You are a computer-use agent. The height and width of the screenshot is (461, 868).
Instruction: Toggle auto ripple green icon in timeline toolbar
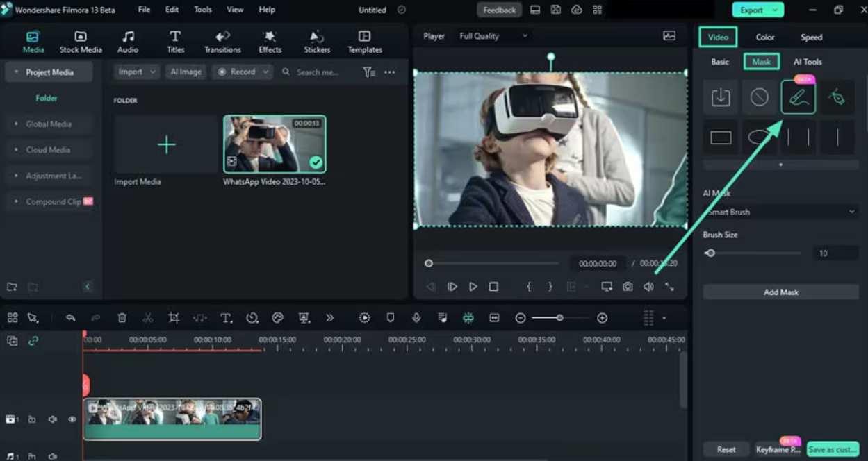[x=468, y=317]
